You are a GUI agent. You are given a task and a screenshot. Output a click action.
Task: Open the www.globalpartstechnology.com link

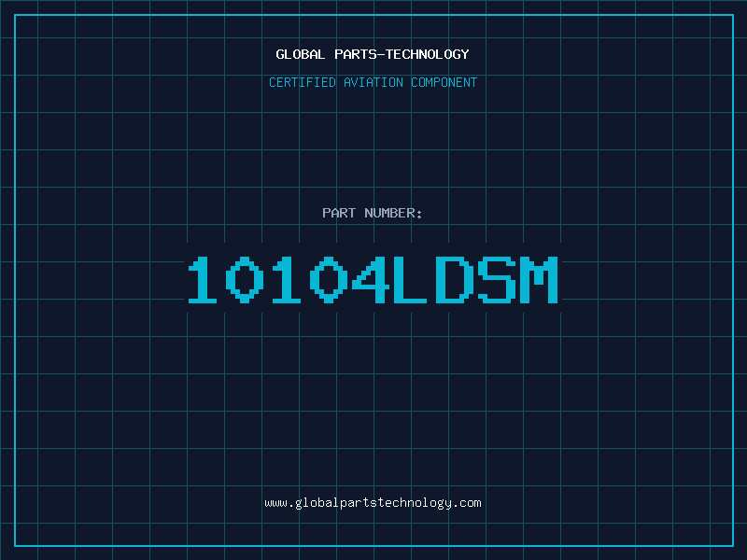[x=373, y=503]
